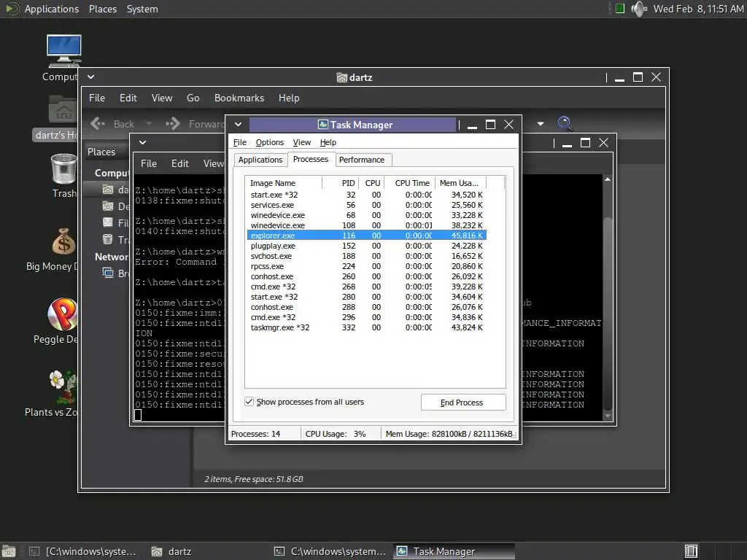This screenshot has height=560, width=747.
Task: Open the Task Manager Help menu
Action: click(x=328, y=142)
